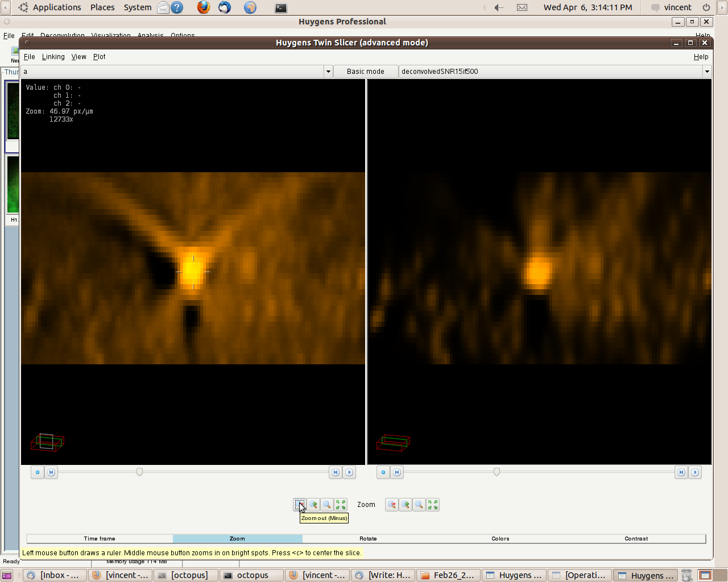Switch to Basic mode
728x582 pixels.
point(365,72)
